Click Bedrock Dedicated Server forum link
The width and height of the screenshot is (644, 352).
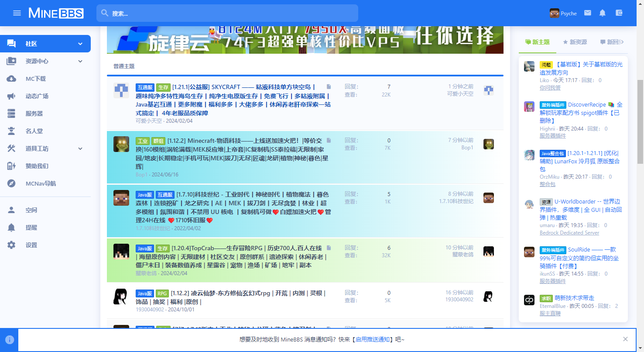(x=569, y=233)
